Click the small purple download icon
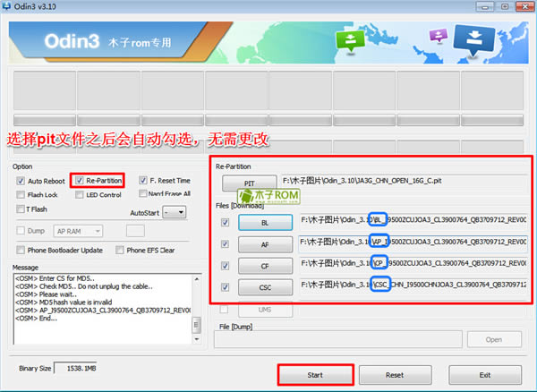Screen dimensions: 537x392 point(439,35)
